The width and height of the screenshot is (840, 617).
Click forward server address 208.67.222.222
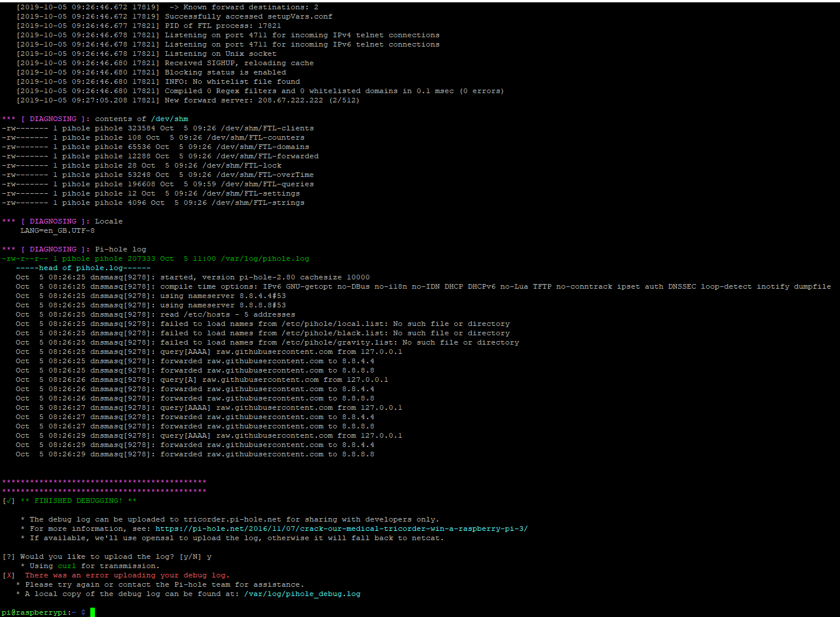click(x=291, y=100)
